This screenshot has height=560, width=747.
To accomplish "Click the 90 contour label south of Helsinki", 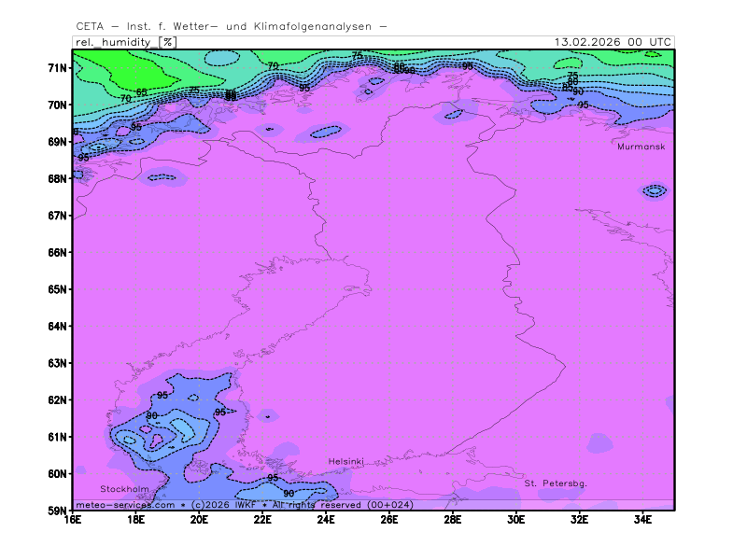I will (289, 493).
